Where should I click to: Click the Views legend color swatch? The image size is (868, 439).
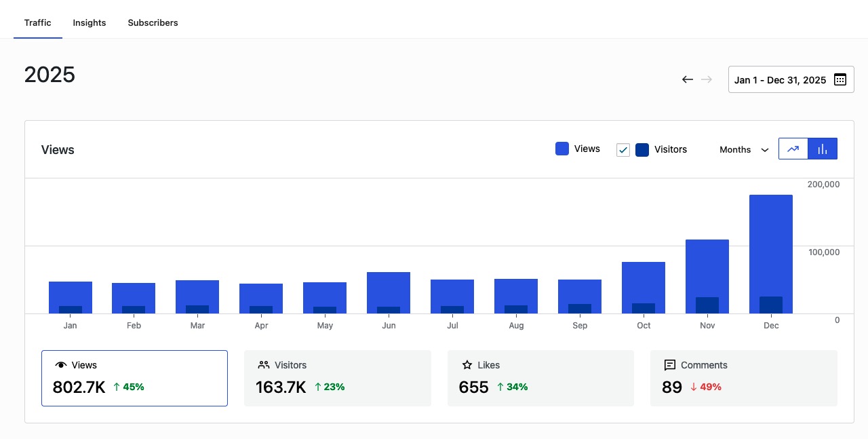562,149
